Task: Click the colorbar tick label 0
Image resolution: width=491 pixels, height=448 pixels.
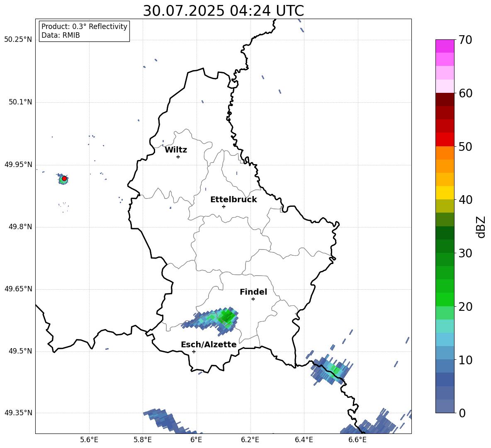Action: point(462,413)
